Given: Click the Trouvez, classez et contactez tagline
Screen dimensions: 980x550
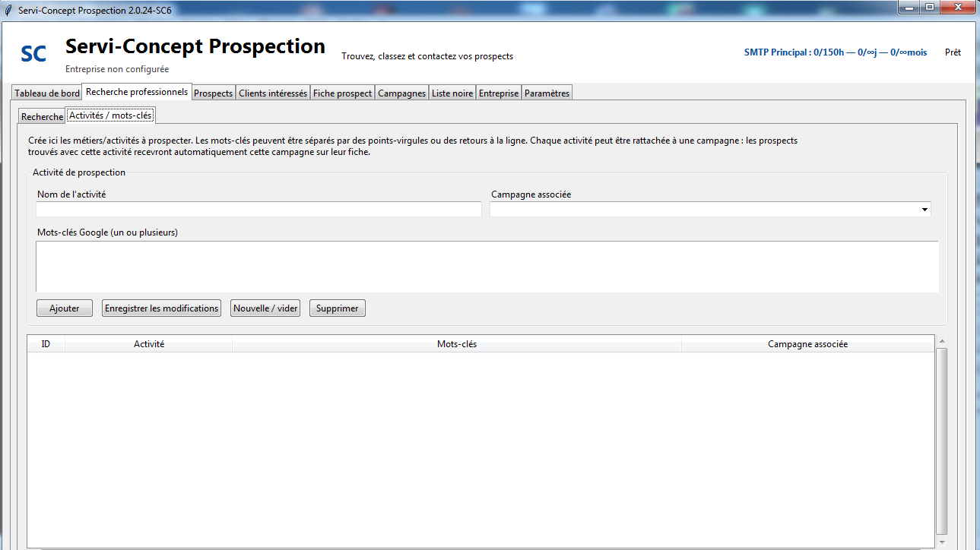Looking at the screenshot, I should click(x=427, y=56).
